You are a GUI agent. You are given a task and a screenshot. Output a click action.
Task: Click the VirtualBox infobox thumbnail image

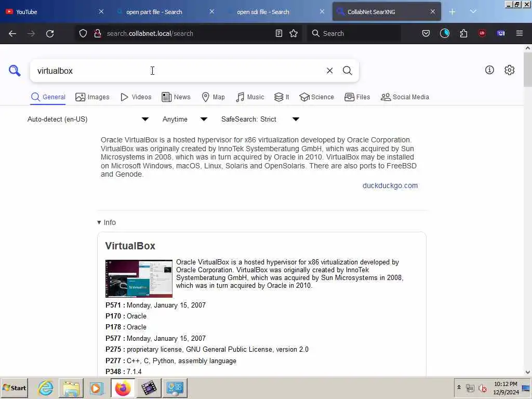coord(139,278)
